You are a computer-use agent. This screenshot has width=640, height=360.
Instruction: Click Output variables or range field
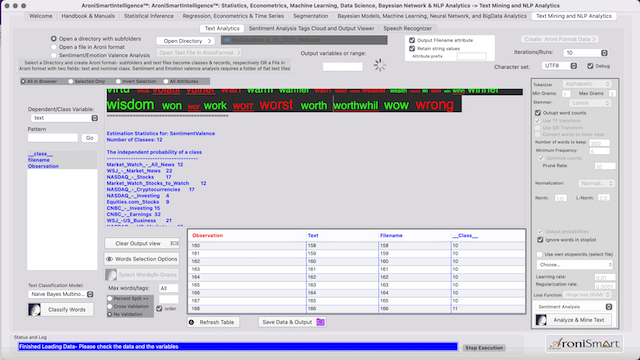pos(342,67)
